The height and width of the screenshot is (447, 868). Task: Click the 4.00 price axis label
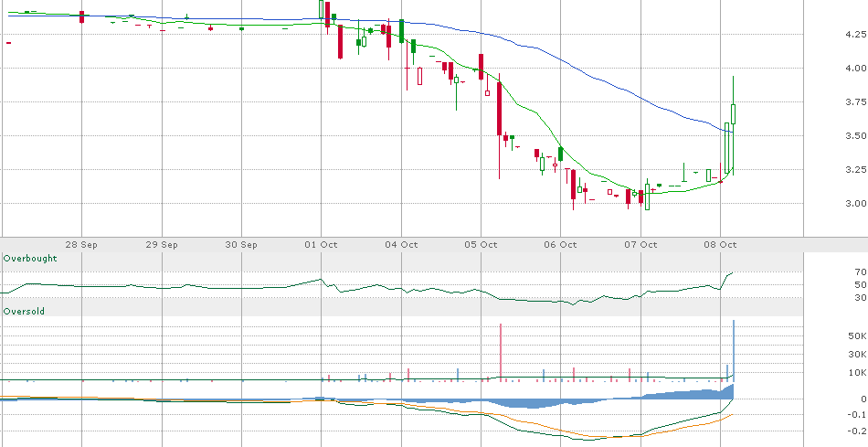[856, 69]
